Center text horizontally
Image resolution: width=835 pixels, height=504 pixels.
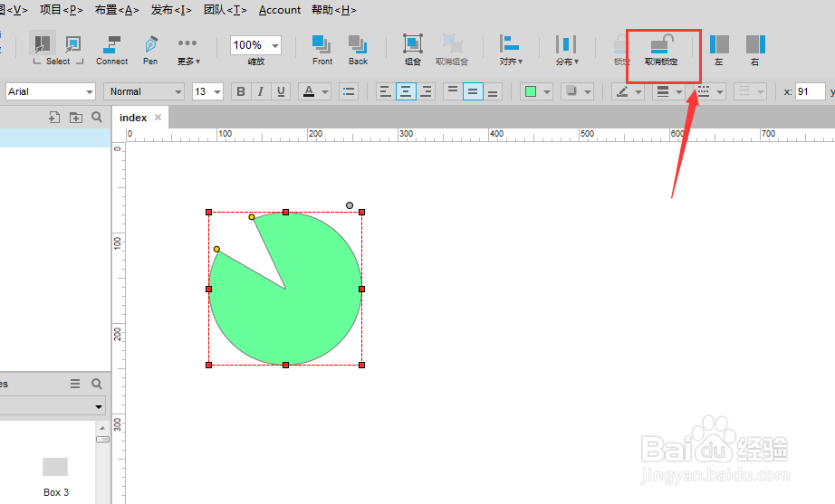pos(405,91)
